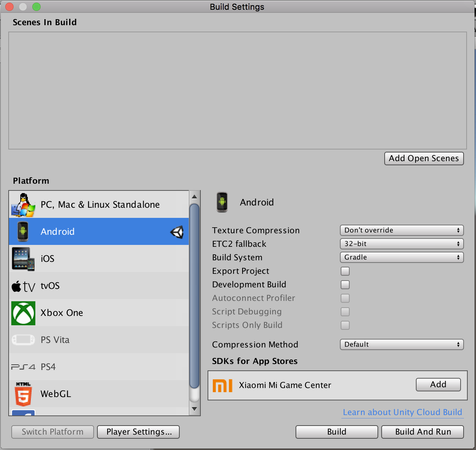Select the Apple tvOS icon

[23, 286]
